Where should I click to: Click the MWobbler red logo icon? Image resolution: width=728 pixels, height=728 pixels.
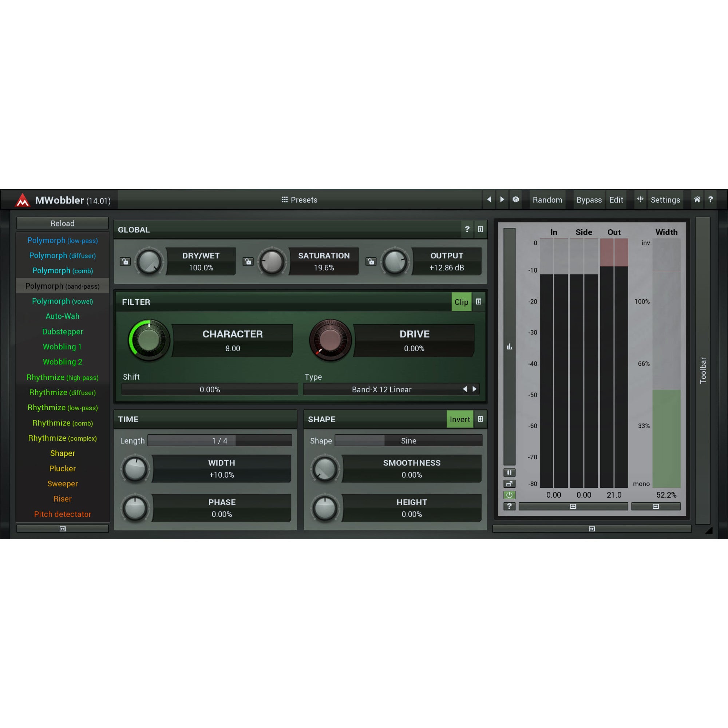(x=22, y=200)
